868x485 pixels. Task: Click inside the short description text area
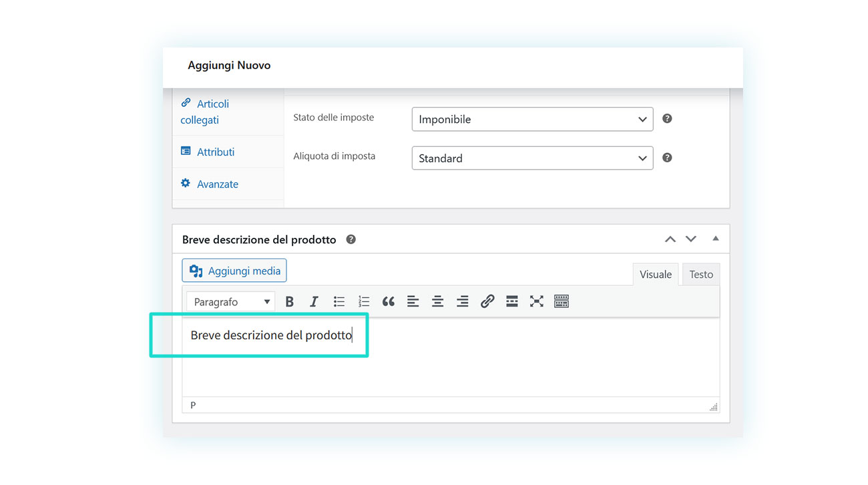[451, 357]
